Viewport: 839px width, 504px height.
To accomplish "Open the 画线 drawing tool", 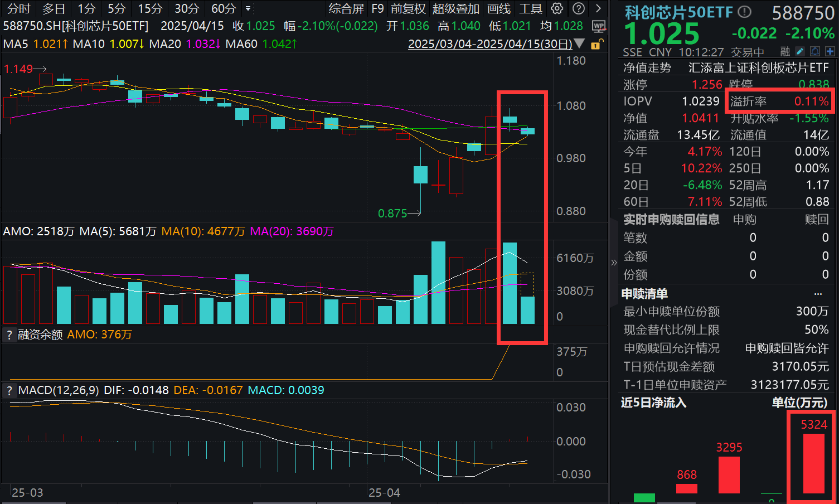I will [499, 8].
